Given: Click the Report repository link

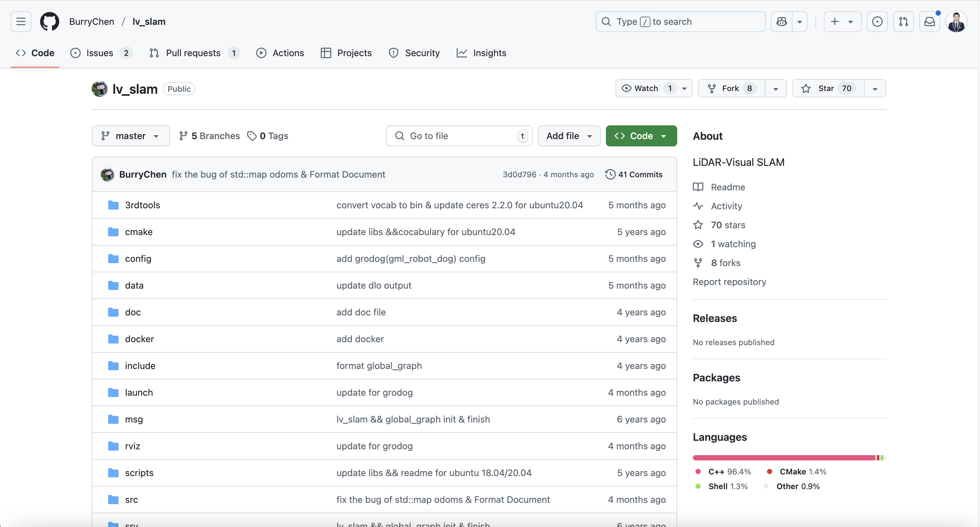Looking at the screenshot, I should click(729, 282).
